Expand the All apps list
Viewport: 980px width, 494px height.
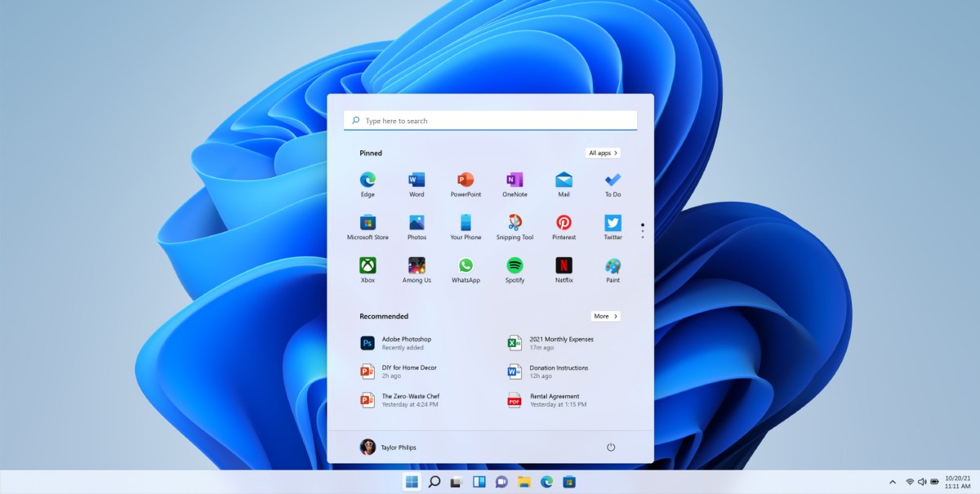click(603, 153)
